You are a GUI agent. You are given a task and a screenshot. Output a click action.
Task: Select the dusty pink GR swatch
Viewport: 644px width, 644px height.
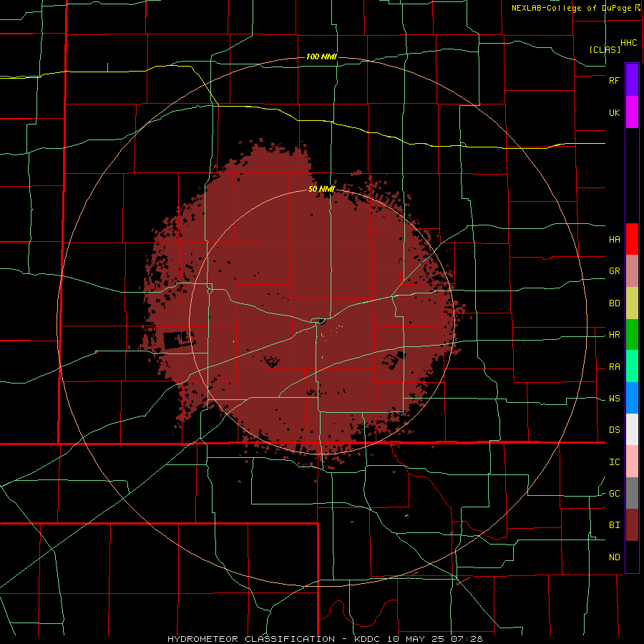point(632,271)
